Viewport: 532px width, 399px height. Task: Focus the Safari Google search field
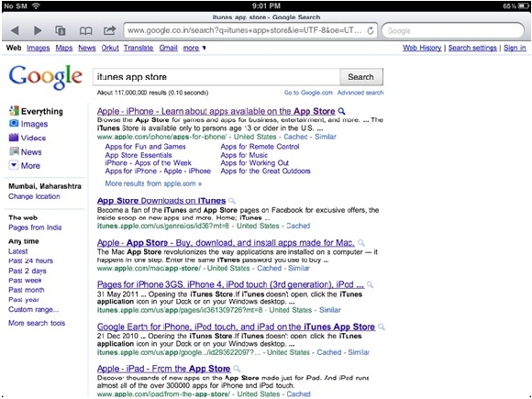pos(453,31)
